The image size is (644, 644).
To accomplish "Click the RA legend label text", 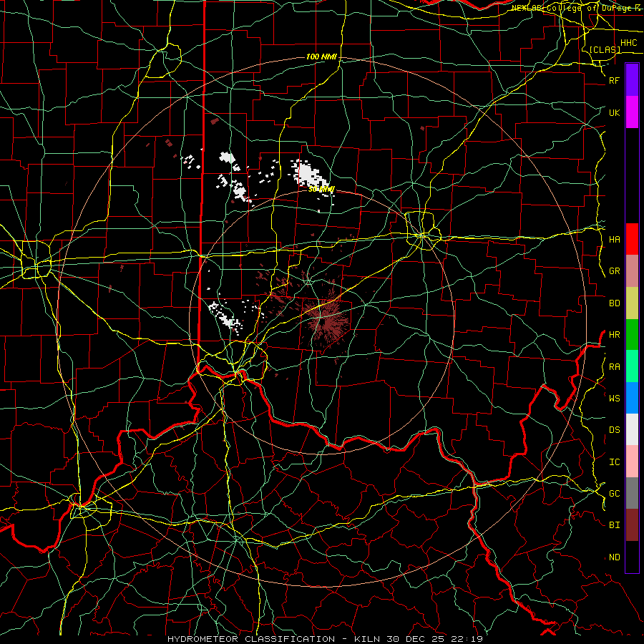I will [614, 367].
